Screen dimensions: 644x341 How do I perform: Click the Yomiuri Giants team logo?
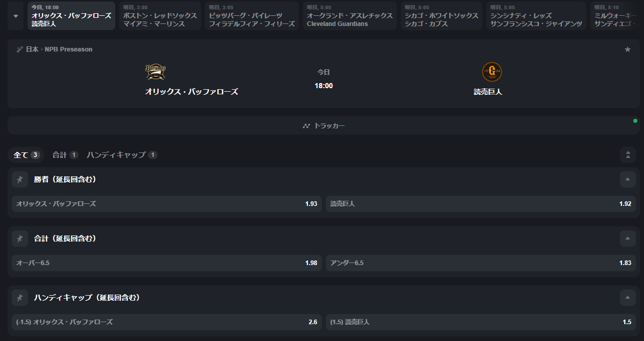492,72
